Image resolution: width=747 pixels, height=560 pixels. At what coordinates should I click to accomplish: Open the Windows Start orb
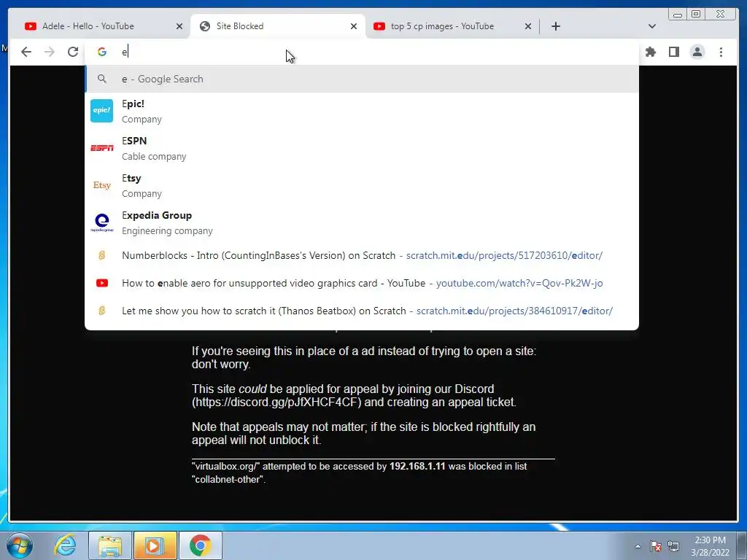click(19, 545)
